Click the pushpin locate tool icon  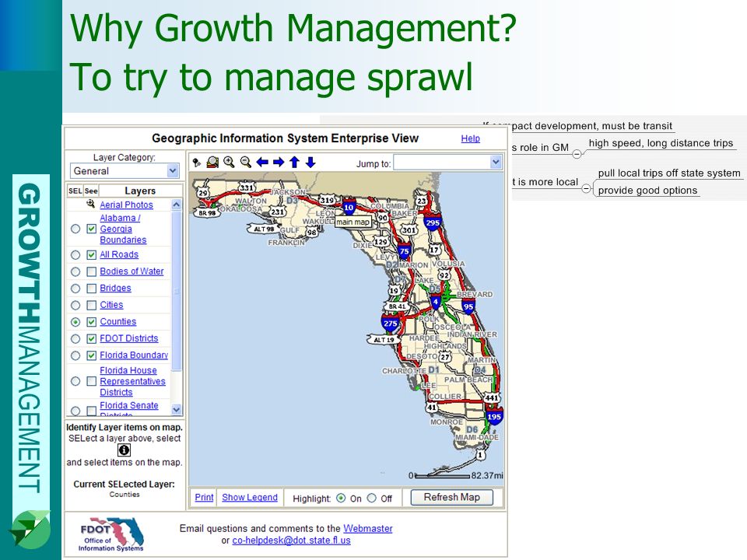[197, 163]
